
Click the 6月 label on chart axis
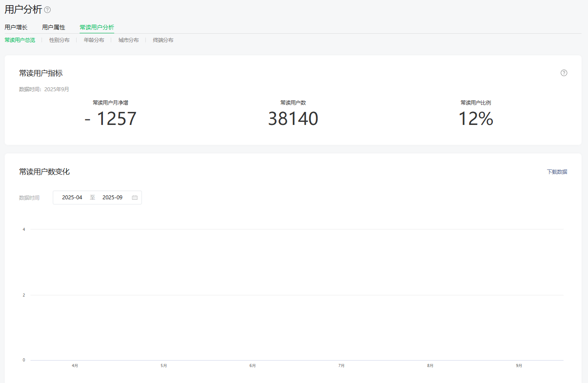[x=253, y=366]
